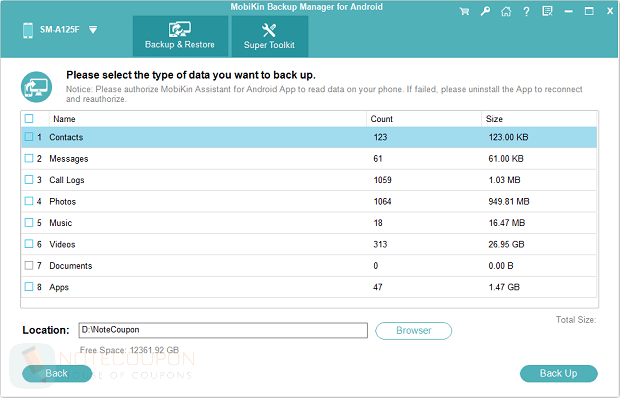
Task: Click the Back button
Action: click(57, 373)
